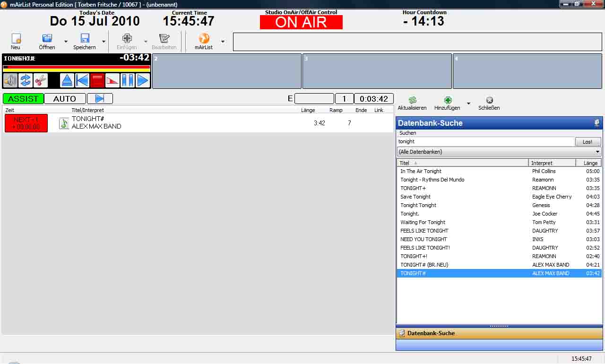Select 'FEELS LIKE TONIGHT' 03:57 row
The height and width of the screenshot is (364, 605).
point(499,231)
